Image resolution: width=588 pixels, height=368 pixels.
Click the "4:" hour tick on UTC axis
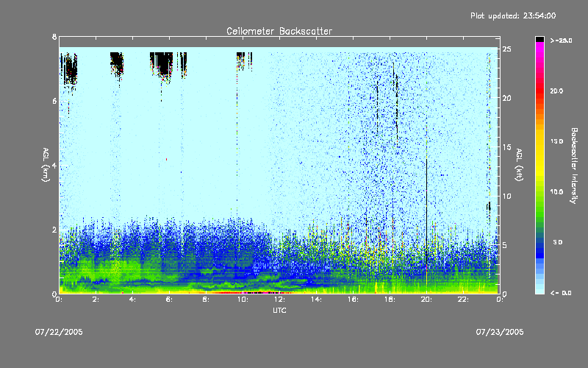[x=132, y=300]
